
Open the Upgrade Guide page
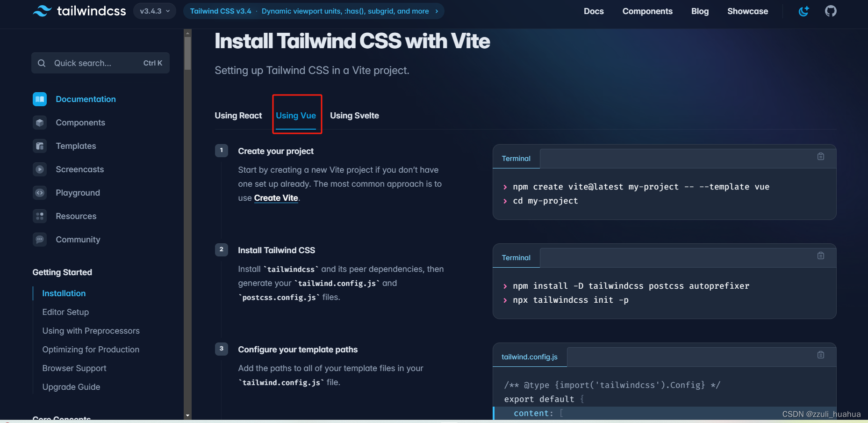71,387
